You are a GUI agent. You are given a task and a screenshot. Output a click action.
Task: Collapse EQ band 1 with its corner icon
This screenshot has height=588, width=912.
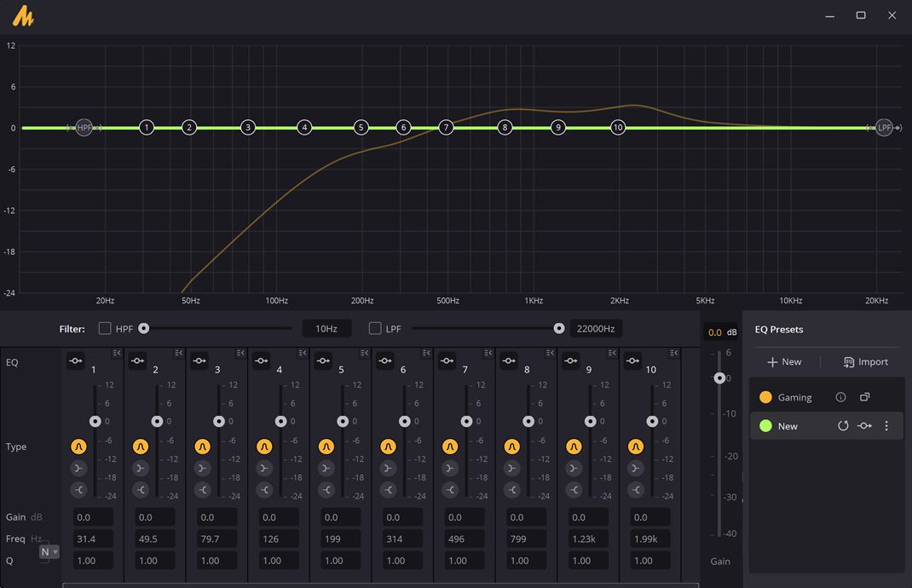117,353
